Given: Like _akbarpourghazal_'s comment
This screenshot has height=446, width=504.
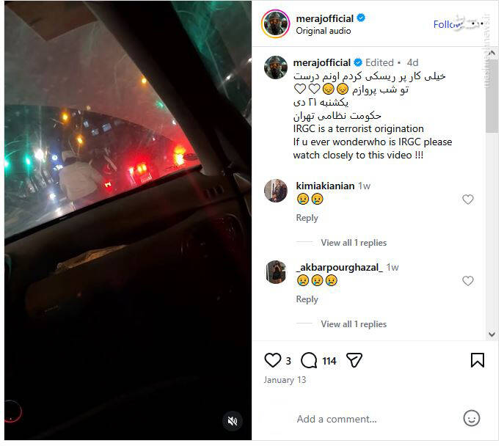Looking at the screenshot, I should [x=468, y=281].
